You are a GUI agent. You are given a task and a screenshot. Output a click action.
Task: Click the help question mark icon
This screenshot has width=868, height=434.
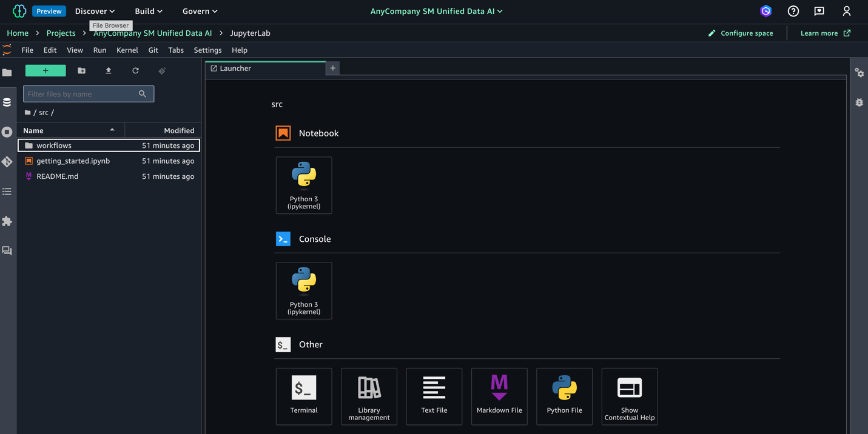tap(793, 11)
